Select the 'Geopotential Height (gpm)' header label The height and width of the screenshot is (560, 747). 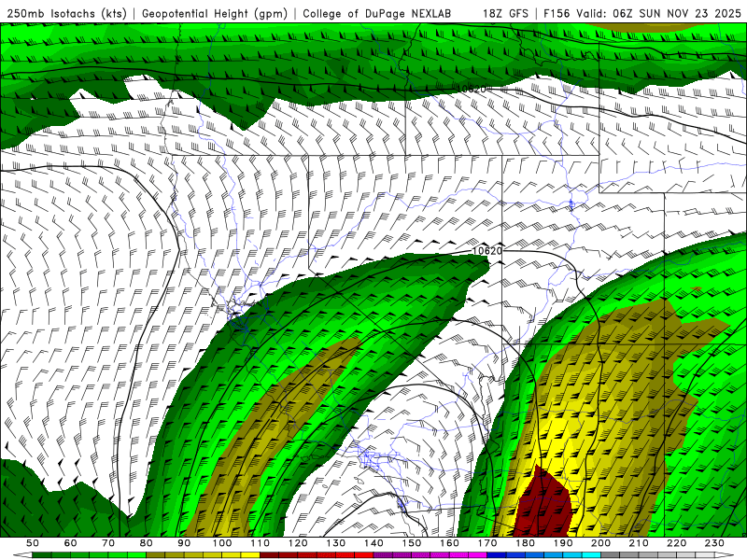click(x=215, y=14)
